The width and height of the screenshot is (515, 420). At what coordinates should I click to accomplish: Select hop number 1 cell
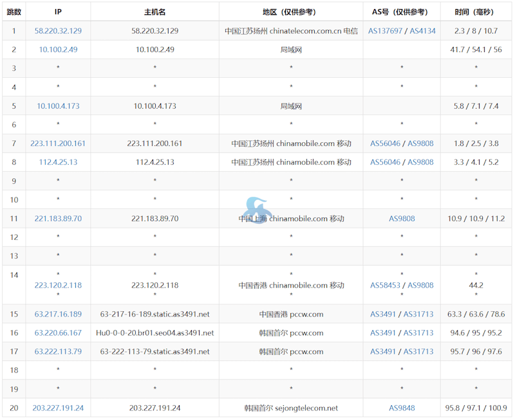[x=14, y=31]
